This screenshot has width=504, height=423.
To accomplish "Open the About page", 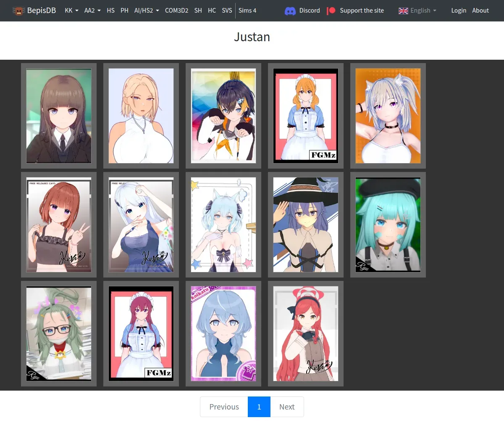I will point(480,11).
